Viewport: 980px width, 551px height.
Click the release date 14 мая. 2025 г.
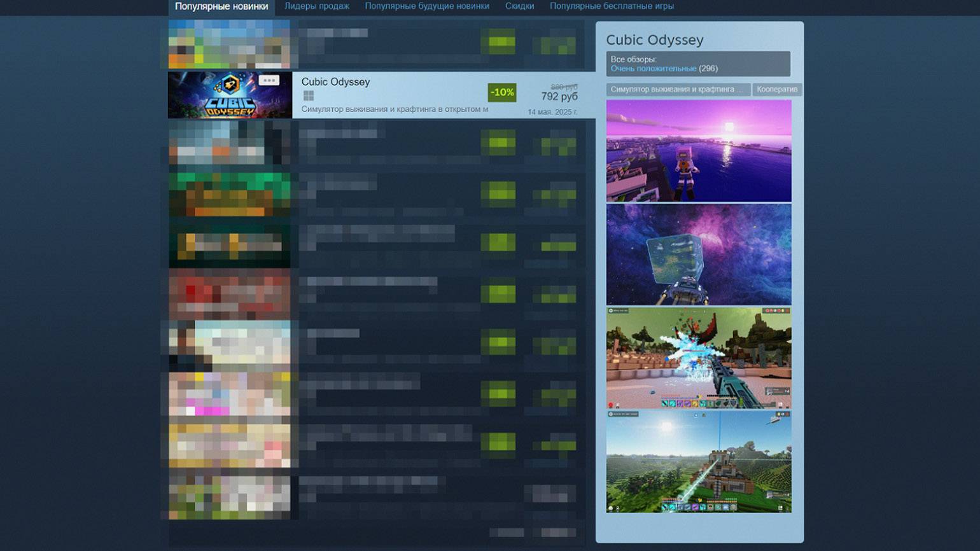pyautogui.click(x=552, y=112)
